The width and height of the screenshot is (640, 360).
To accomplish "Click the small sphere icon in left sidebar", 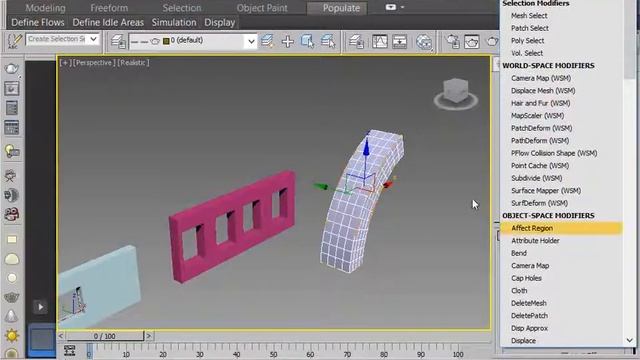I will coord(12,278).
